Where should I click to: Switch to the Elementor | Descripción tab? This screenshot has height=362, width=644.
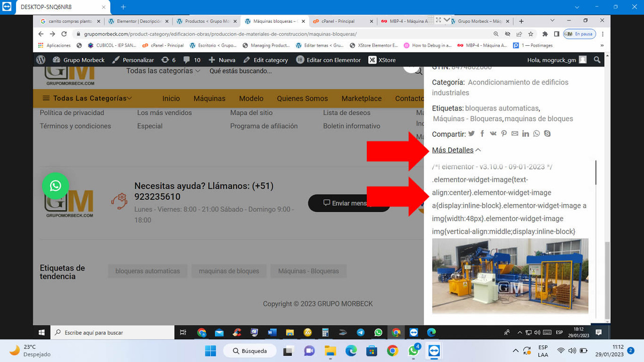coord(138,21)
